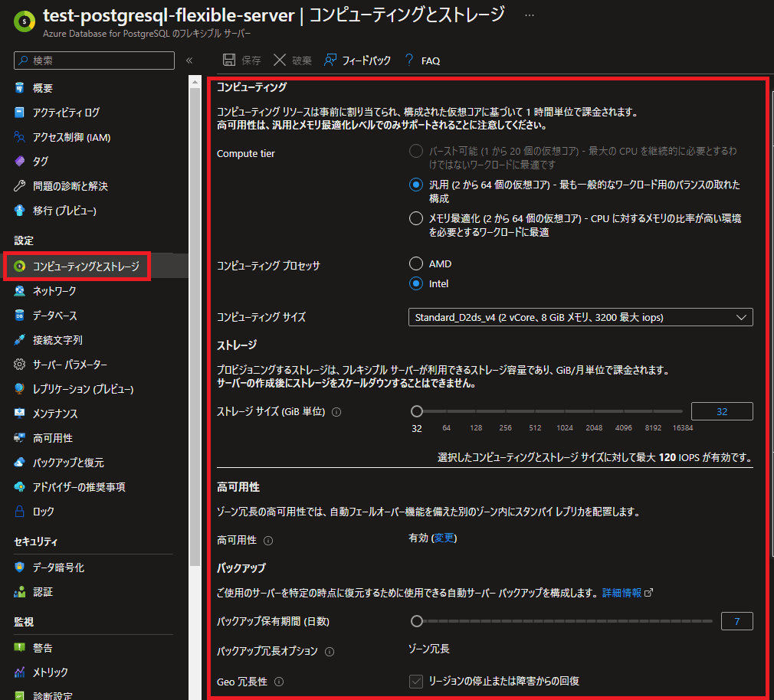Click the 診断設定 icon at the bottom
The height and width of the screenshot is (700, 774).
click(19, 695)
